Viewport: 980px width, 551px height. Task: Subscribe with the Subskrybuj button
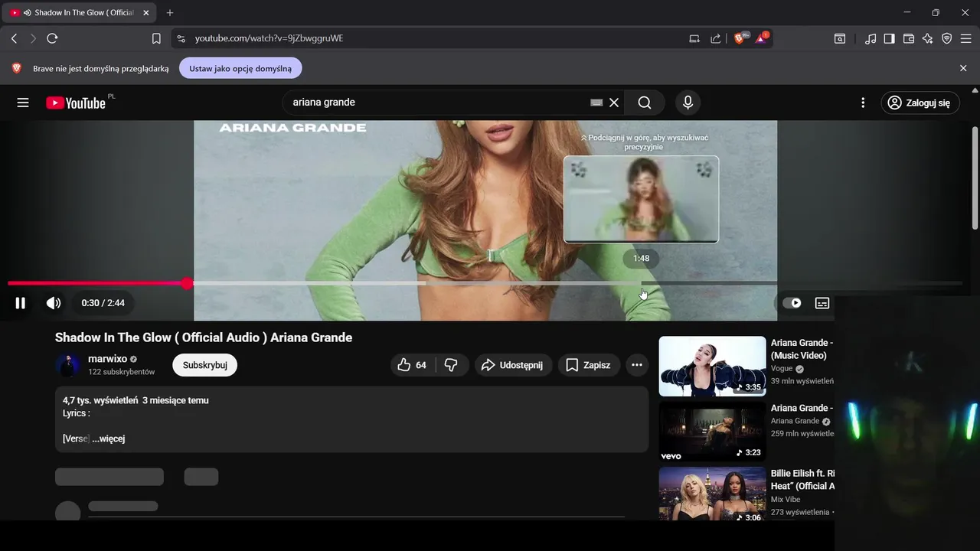pos(205,365)
